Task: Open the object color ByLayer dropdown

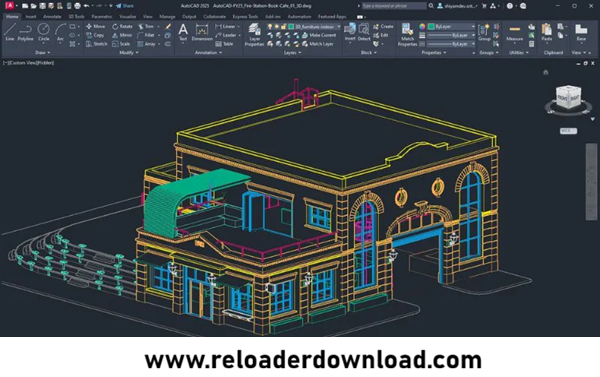Action: tap(452, 26)
